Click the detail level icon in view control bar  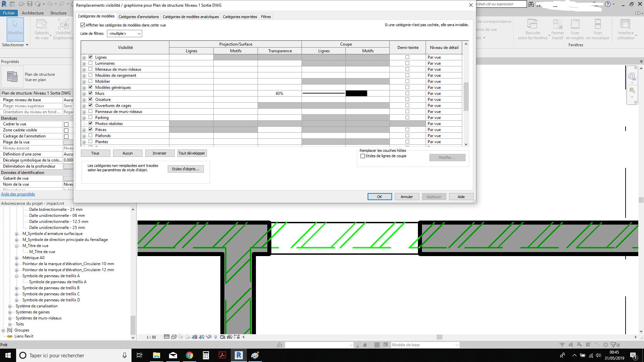tap(167, 337)
